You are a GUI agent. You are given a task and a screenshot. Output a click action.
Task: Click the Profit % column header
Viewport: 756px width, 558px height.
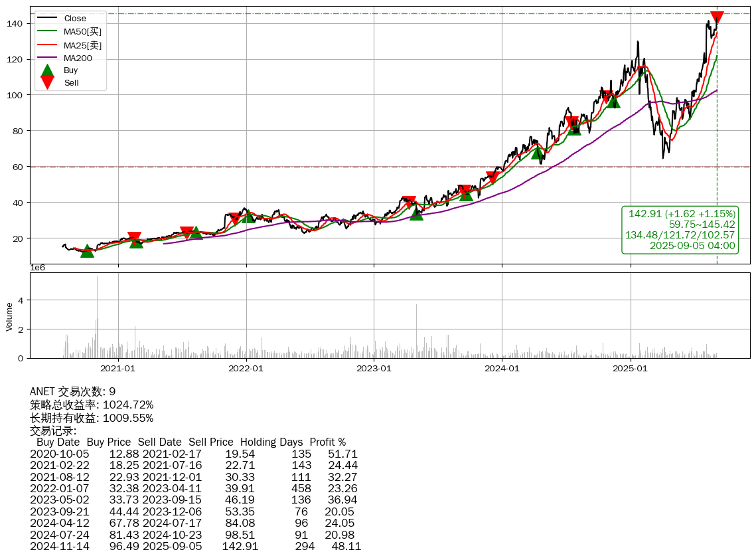coord(327,442)
